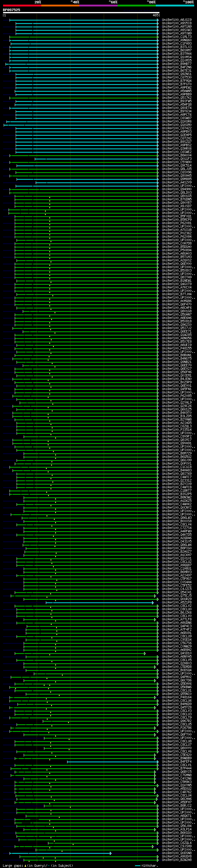Click the BP097525 query name
Image resolution: width=197 pixels, height=868 pixels.
click(x=11, y=10)
